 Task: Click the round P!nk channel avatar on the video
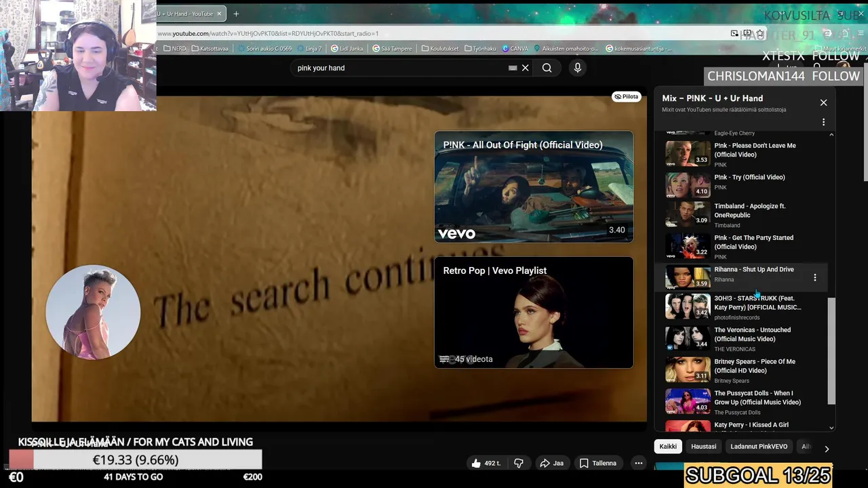(x=93, y=312)
